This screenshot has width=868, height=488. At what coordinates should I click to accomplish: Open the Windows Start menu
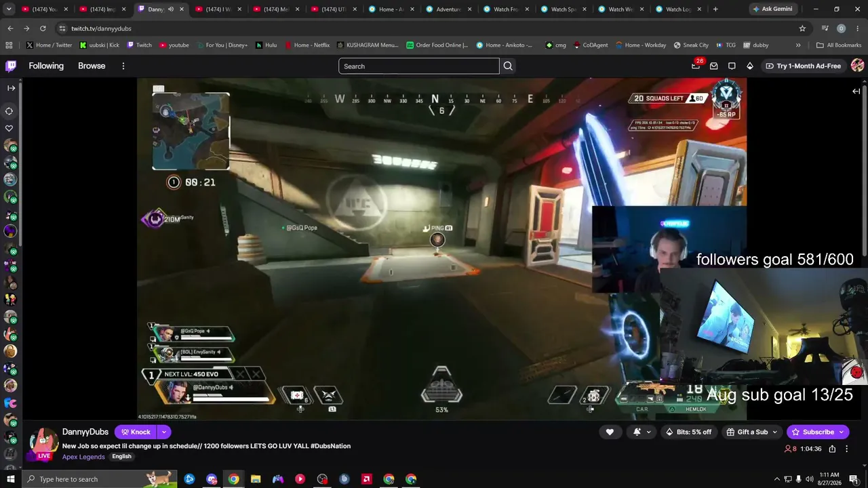coord(11,479)
